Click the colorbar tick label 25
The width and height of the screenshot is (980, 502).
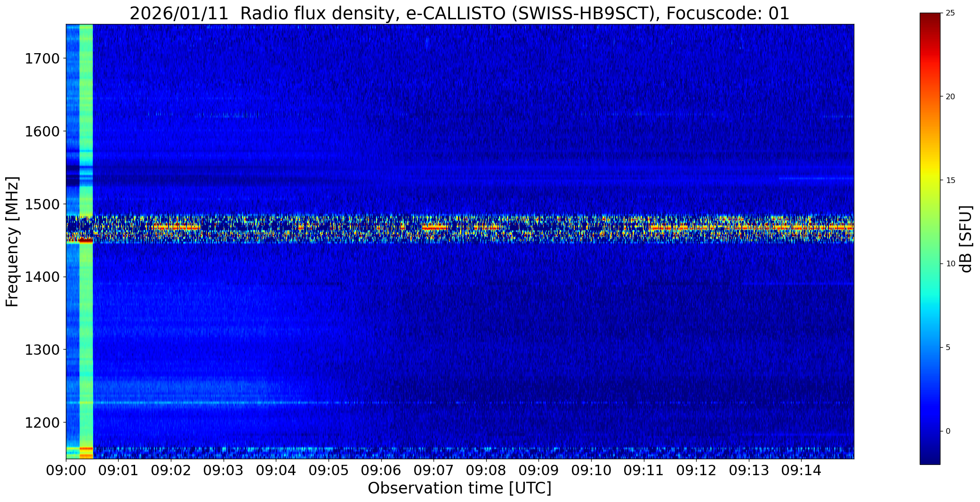[x=950, y=13]
